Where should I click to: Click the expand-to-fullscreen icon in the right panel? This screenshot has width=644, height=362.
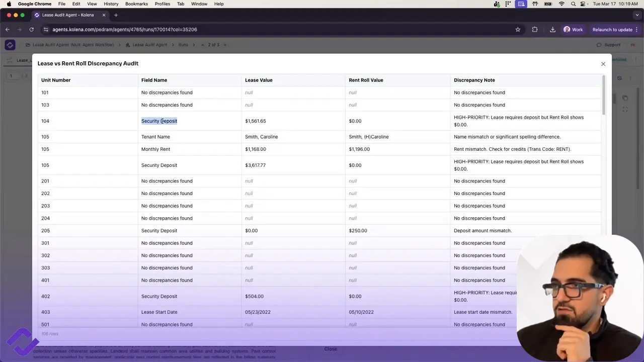pos(625,110)
